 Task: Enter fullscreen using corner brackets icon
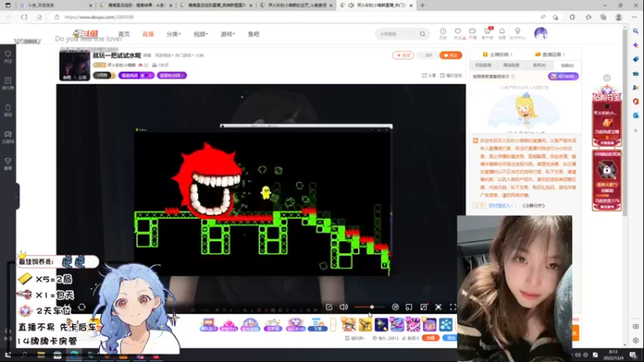click(x=452, y=307)
